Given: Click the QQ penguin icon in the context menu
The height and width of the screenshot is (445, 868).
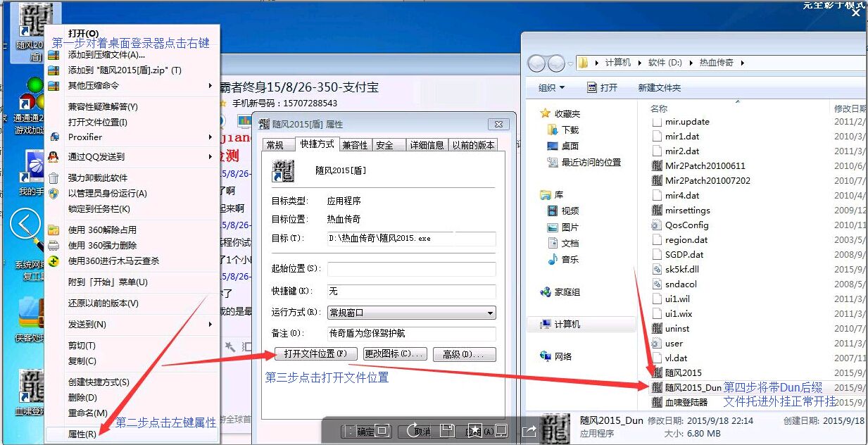Looking at the screenshot, I should click(54, 157).
